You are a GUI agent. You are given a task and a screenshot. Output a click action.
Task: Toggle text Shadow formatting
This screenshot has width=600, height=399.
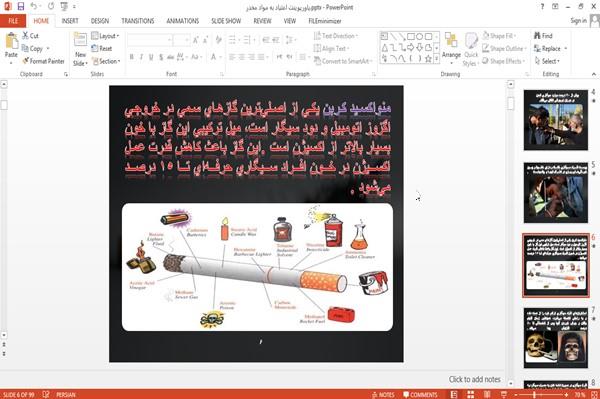[x=161, y=57]
